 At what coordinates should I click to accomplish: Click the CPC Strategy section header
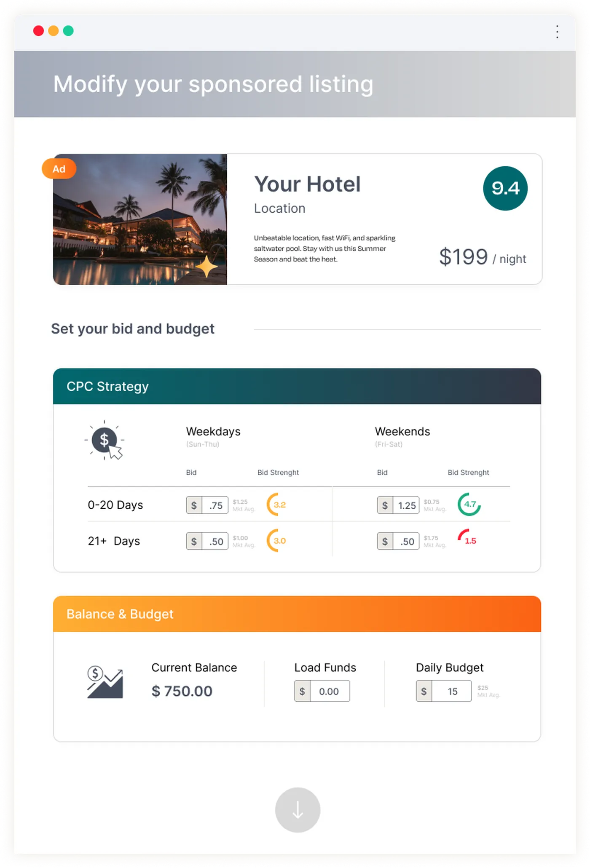pos(297,386)
